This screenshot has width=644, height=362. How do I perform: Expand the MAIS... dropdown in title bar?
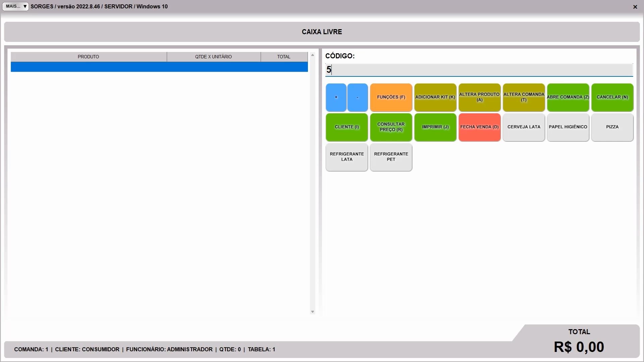[15, 6]
